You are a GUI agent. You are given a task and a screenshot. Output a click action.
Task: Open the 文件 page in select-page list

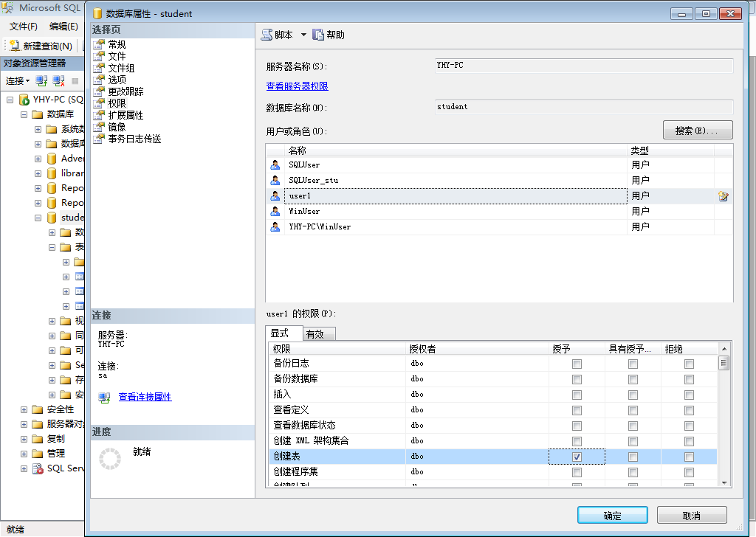(x=117, y=56)
